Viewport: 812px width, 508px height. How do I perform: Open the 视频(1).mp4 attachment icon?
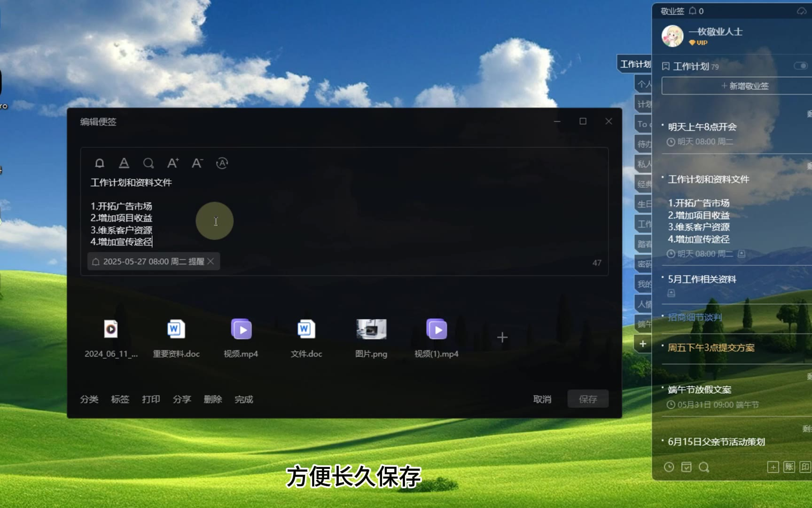[437, 329]
